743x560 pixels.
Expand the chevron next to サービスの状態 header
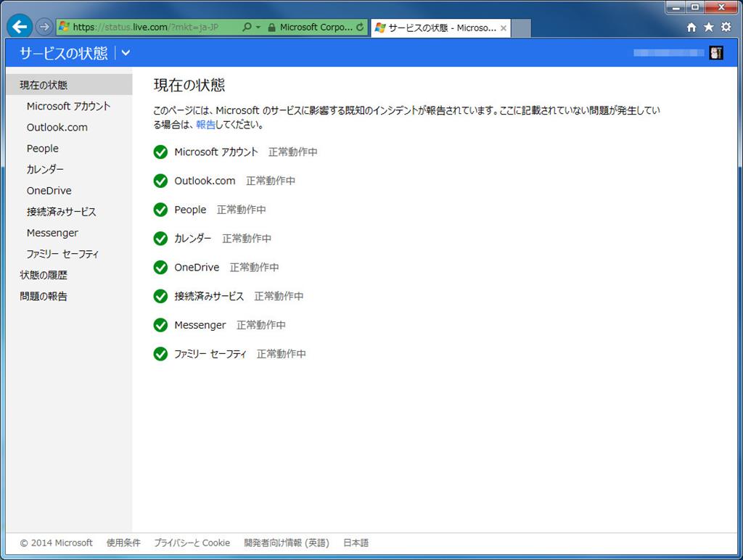[126, 52]
